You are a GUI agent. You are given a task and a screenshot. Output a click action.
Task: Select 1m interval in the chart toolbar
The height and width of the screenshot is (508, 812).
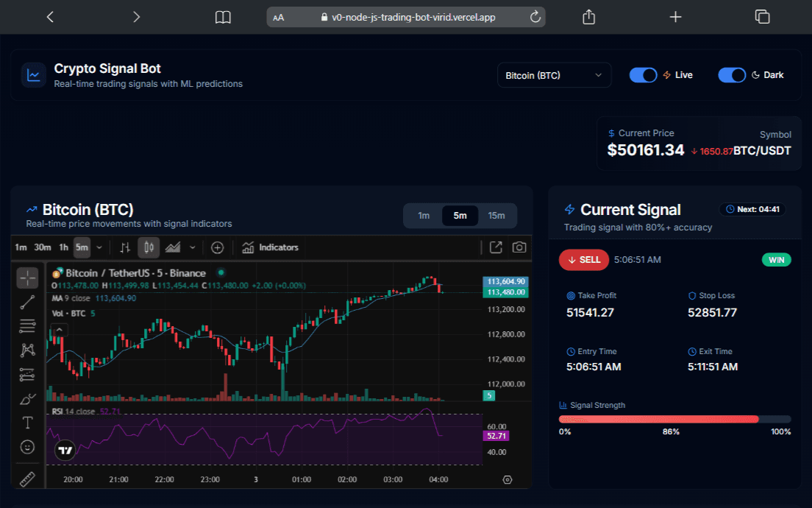click(21, 248)
